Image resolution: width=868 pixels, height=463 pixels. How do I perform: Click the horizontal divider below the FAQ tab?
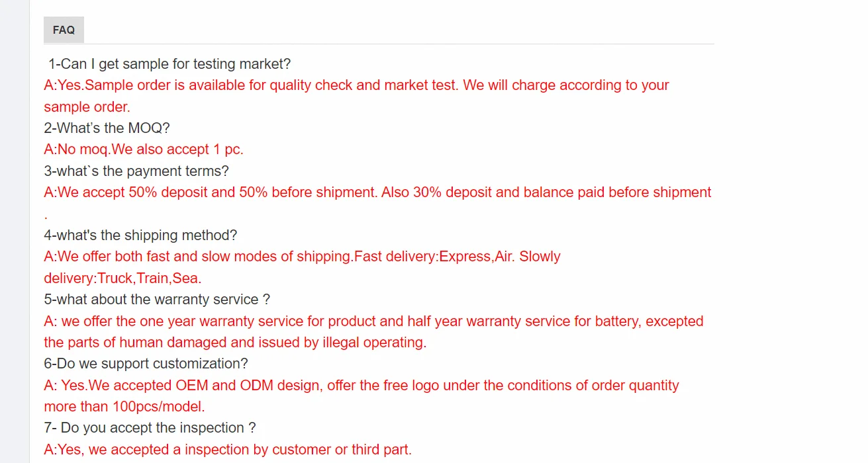[x=377, y=44]
